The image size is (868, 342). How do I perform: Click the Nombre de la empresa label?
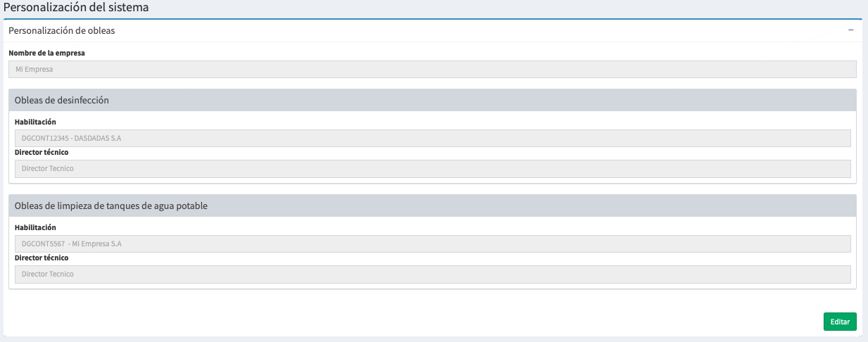point(46,53)
